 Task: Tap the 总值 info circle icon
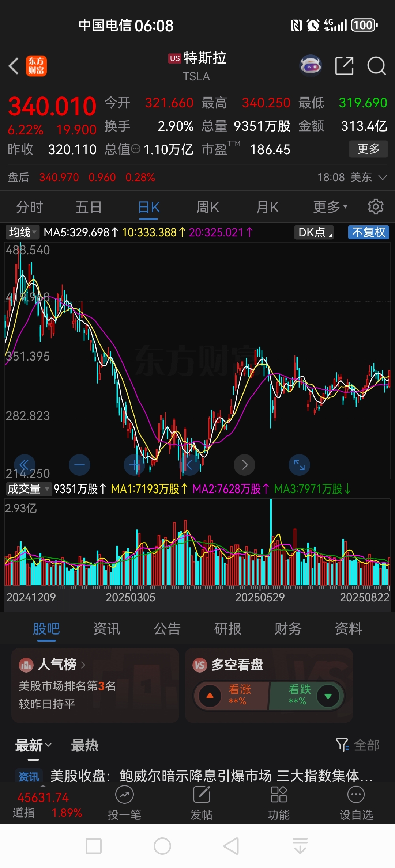click(x=136, y=149)
